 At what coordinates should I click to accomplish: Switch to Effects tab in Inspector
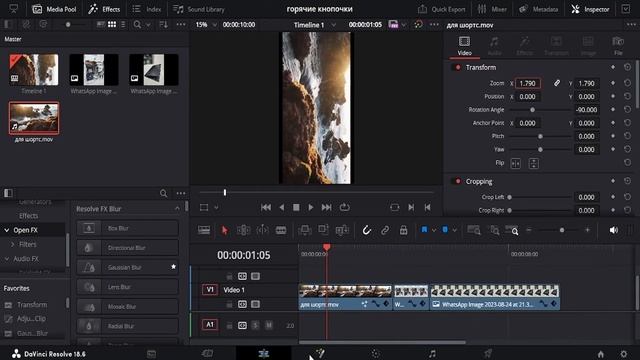[524, 46]
